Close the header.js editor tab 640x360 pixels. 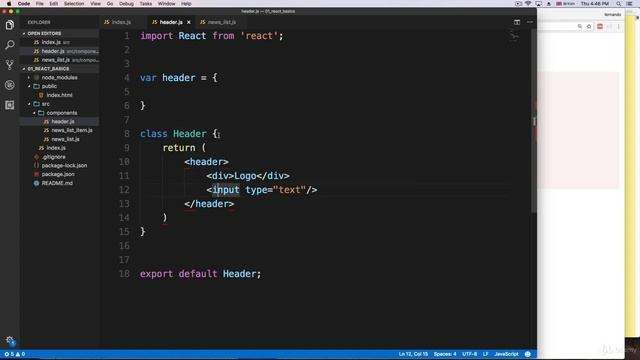click(189, 22)
